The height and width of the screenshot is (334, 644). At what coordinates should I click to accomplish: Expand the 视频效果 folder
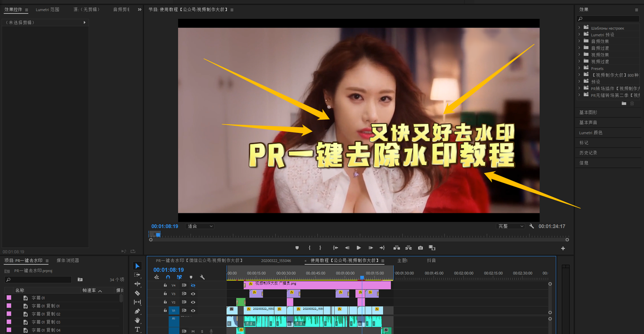pos(579,55)
